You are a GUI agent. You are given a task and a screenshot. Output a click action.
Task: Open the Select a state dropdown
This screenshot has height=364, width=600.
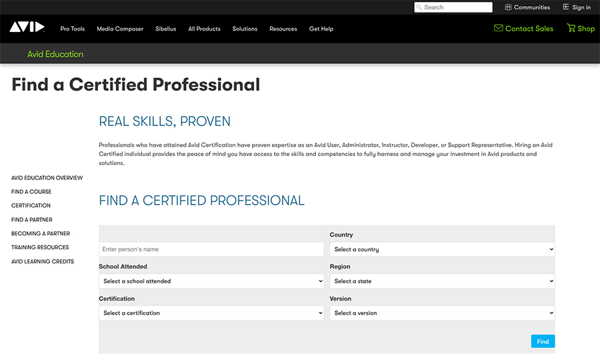point(442,281)
